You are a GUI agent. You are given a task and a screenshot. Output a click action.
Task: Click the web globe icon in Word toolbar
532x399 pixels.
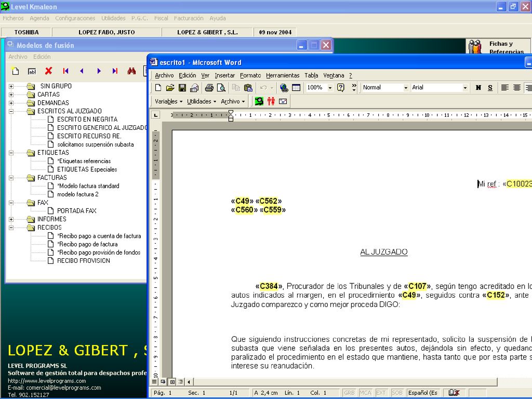tap(284, 87)
